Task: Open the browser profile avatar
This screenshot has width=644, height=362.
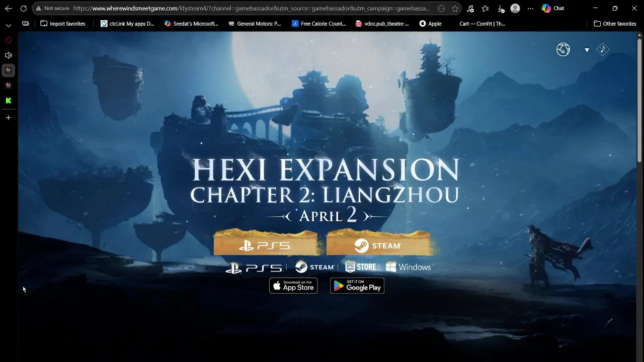Action: point(515,9)
